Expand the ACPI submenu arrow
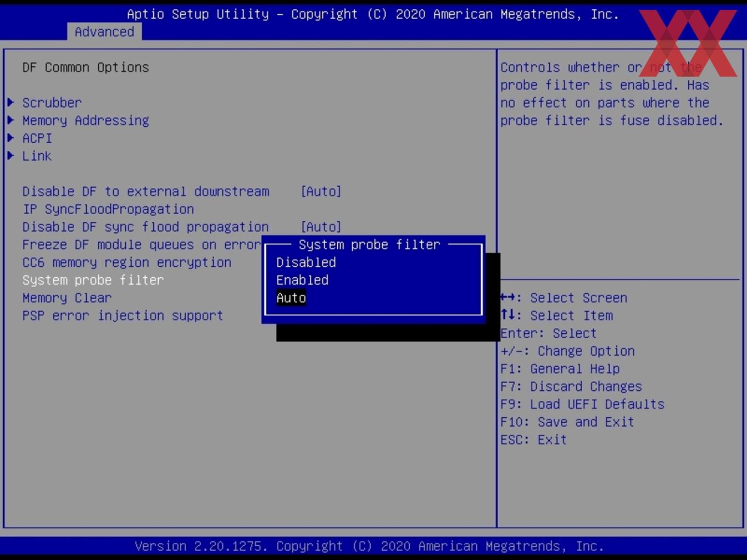 [x=10, y=138]
